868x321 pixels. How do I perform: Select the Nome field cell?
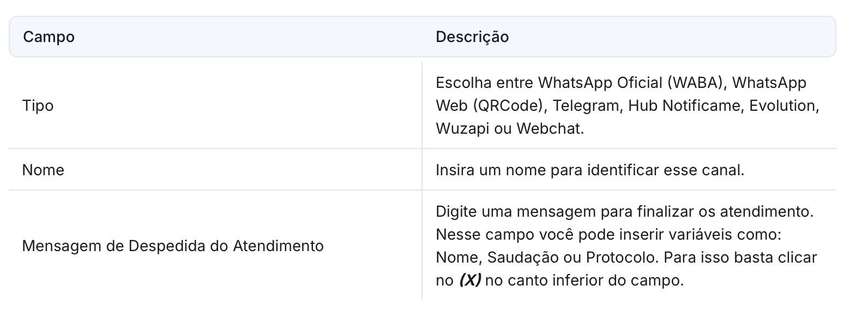44,170
